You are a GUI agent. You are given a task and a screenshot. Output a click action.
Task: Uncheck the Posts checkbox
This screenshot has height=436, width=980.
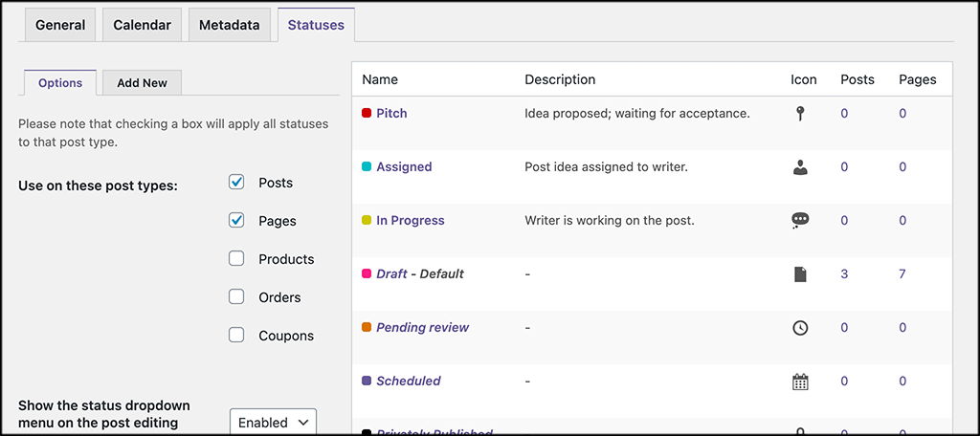[x=236, y=183]
